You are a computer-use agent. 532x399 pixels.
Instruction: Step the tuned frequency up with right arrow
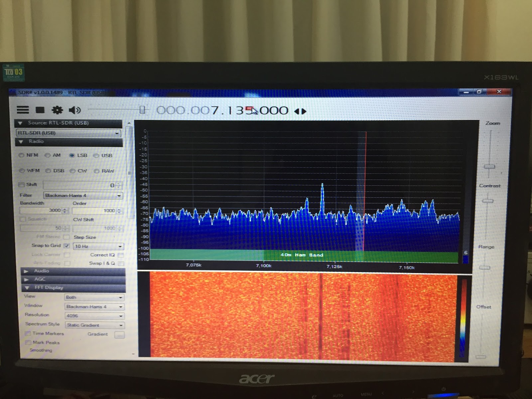(x=304, y=111)
